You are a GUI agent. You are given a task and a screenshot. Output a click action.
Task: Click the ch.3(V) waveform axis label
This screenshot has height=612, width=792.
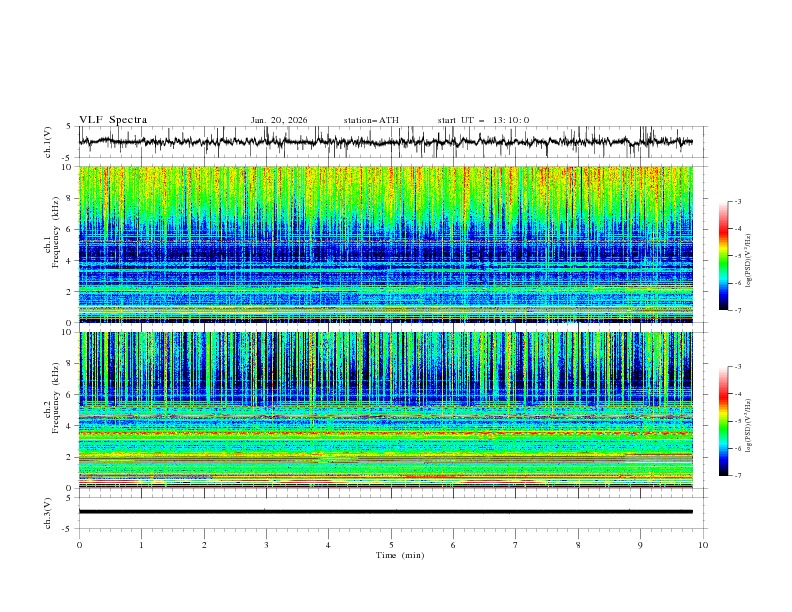pyautogui.click(x=49, y=512)
